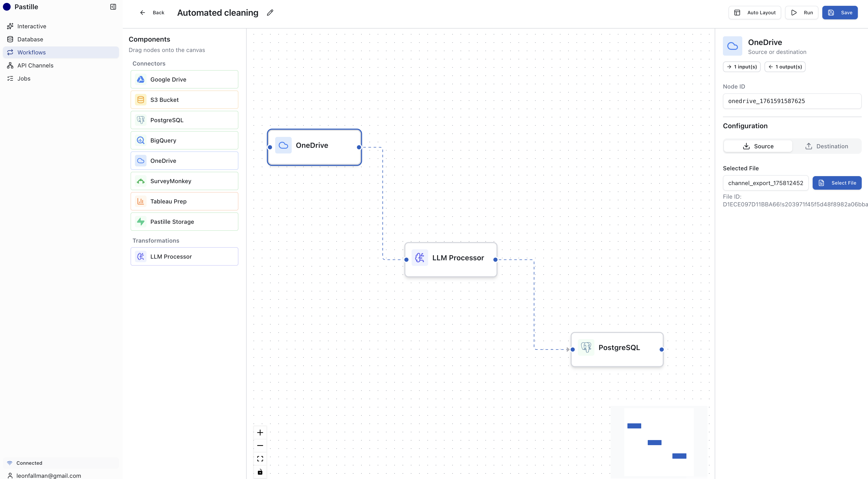Click the Select File button
This screenshot has height=479, width=868.
click(837, 183)
